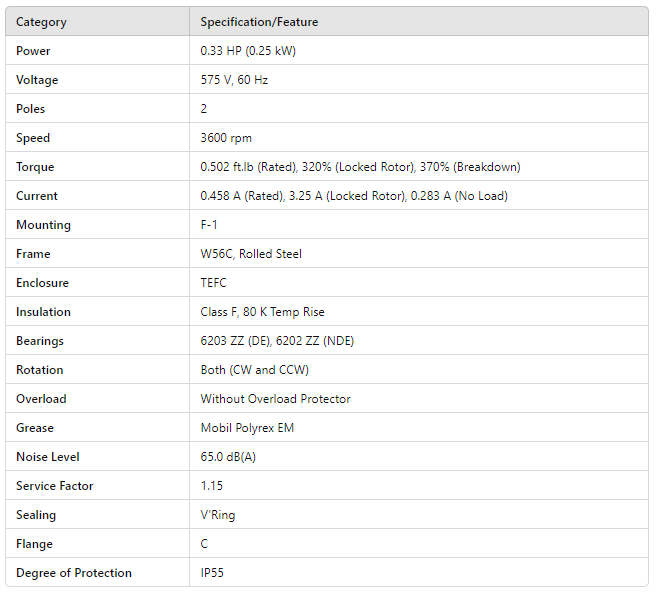Select the rated Current values cell
The image size is (656, 592).
tap(354, 196)
